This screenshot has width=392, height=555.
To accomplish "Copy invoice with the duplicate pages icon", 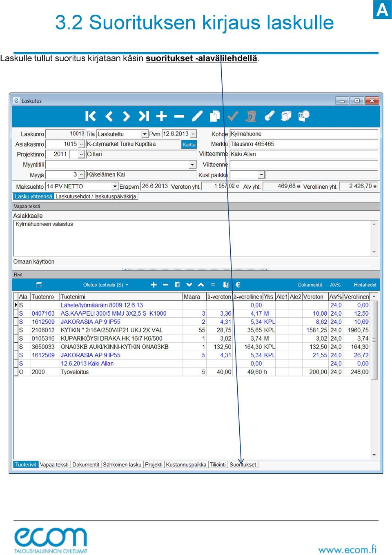I will (215, 116).
